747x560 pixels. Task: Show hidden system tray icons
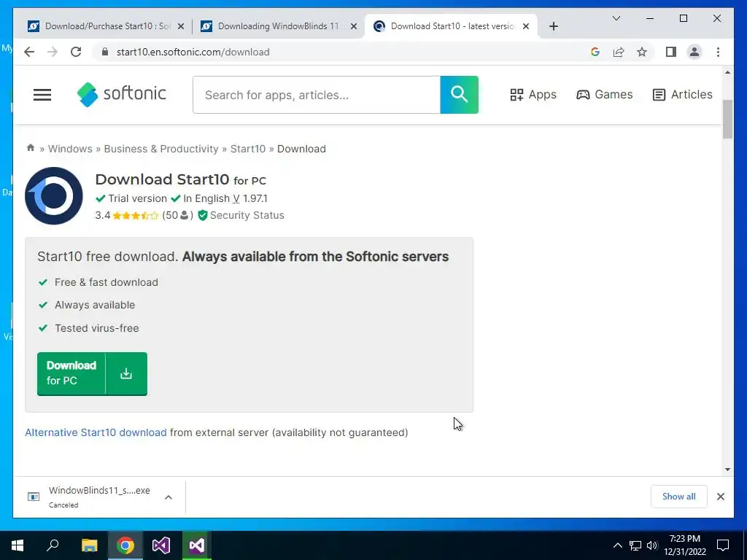617,545
